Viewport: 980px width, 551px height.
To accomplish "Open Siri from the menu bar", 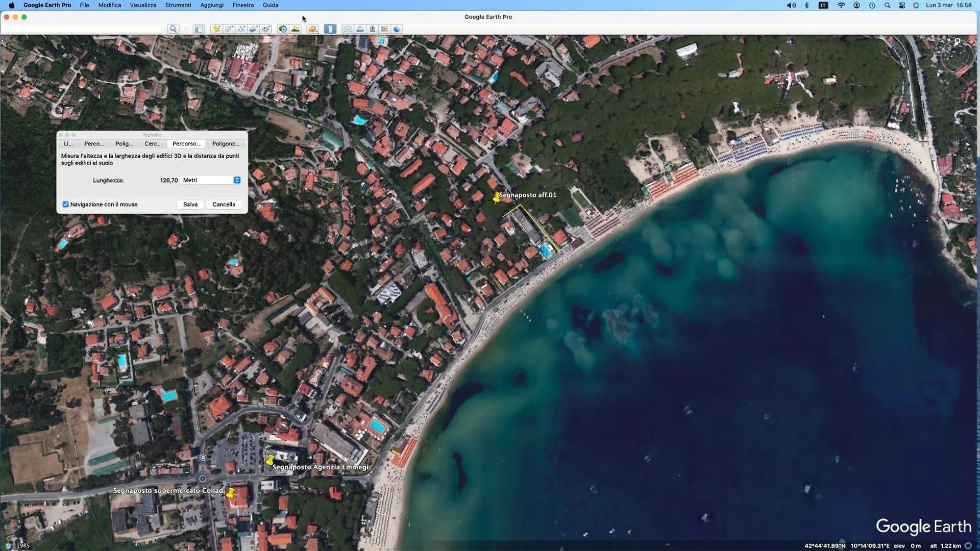I will (916, 5).
